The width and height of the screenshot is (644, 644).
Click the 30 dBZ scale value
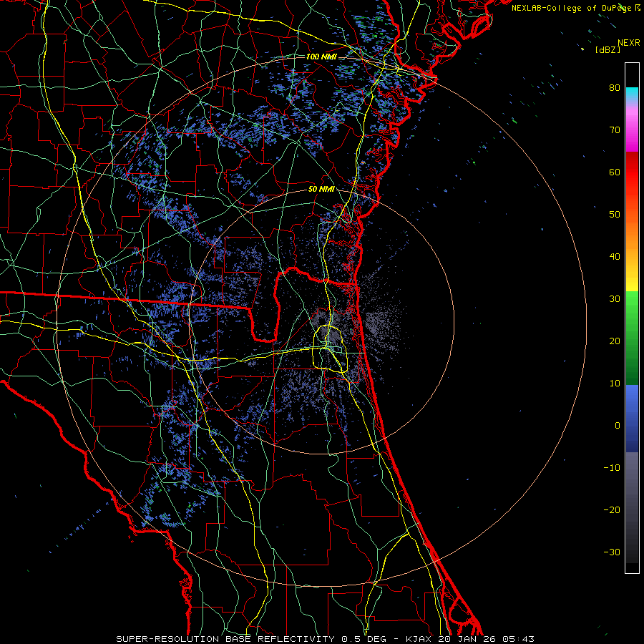615,299
